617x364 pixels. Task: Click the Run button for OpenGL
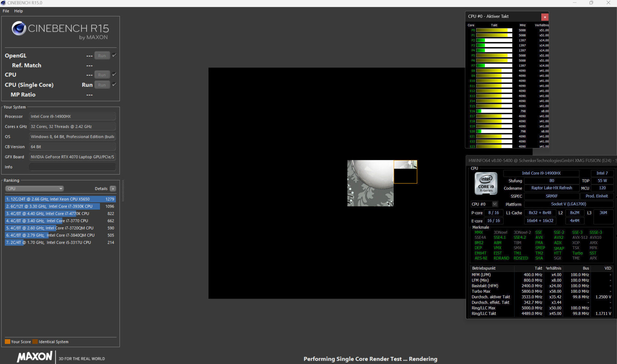click(102, 56)
